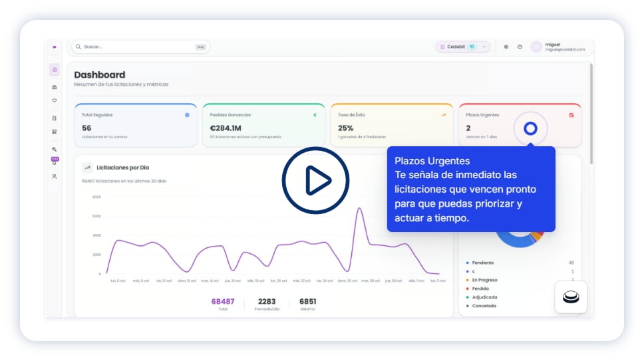Click the dashboard vertical scrollbar
This screenshot has height=361, width=644.
point(591,114)
